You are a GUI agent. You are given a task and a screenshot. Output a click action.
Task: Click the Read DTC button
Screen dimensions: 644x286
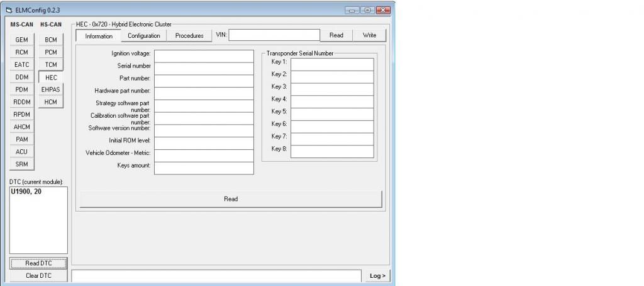(x=39, y=263)
